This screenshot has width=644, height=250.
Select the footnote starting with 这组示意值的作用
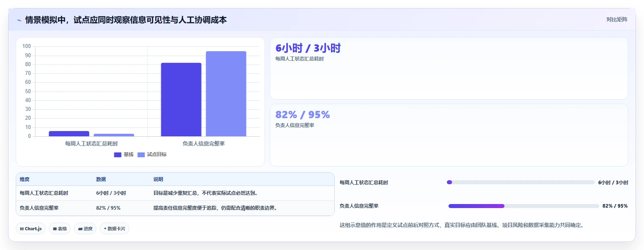point(462,225)
